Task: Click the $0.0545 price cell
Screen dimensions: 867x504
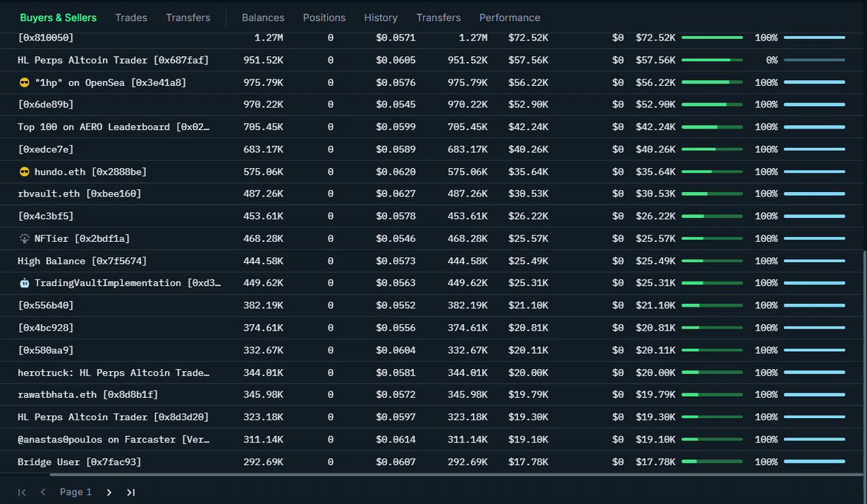Action: coord(396,105)
